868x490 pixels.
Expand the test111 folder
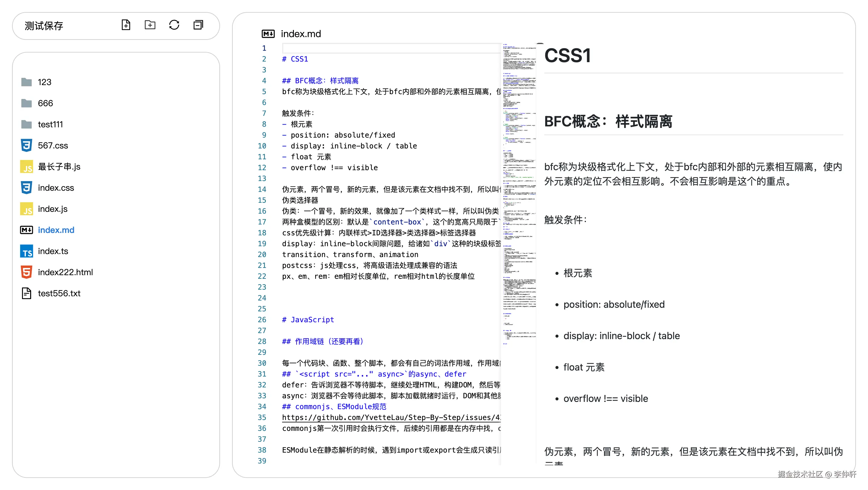[50, 124]
